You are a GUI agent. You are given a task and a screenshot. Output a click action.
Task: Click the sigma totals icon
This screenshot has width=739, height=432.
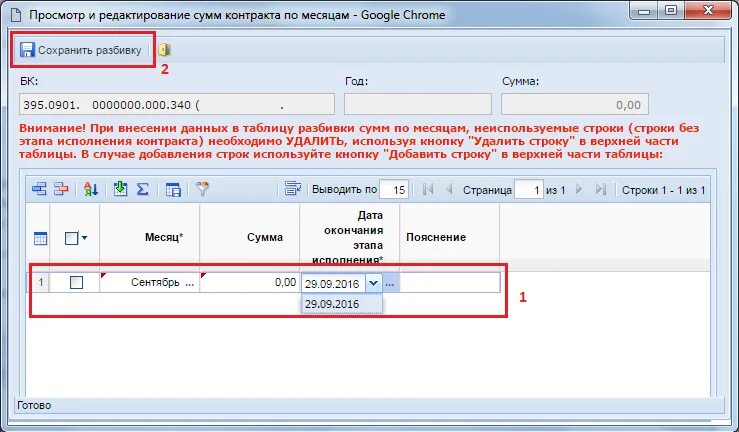142,189
